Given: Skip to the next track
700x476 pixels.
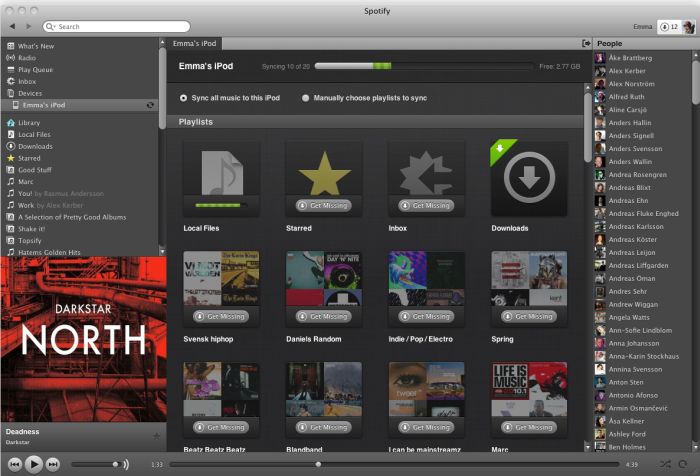Looking at the screenshot, I should point(53,464).
